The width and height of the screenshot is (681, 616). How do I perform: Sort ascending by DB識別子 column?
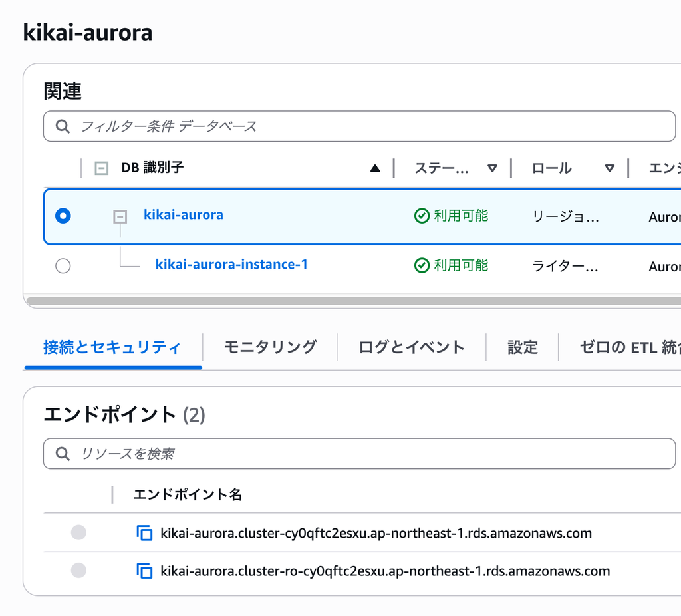pos(375,168)
